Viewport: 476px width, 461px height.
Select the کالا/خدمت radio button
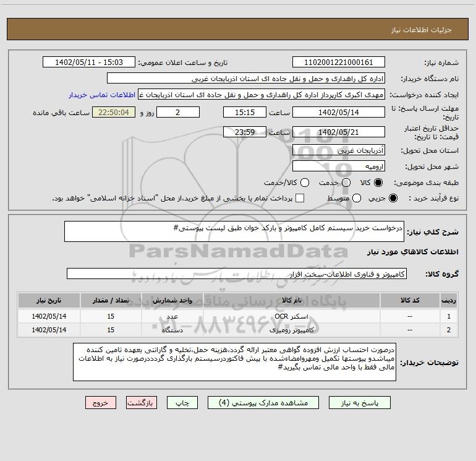[305, 183]
